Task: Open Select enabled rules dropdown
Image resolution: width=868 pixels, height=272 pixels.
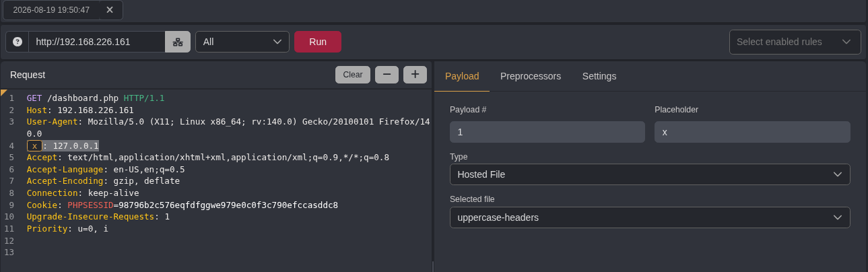Action: [x=795, y=42]
